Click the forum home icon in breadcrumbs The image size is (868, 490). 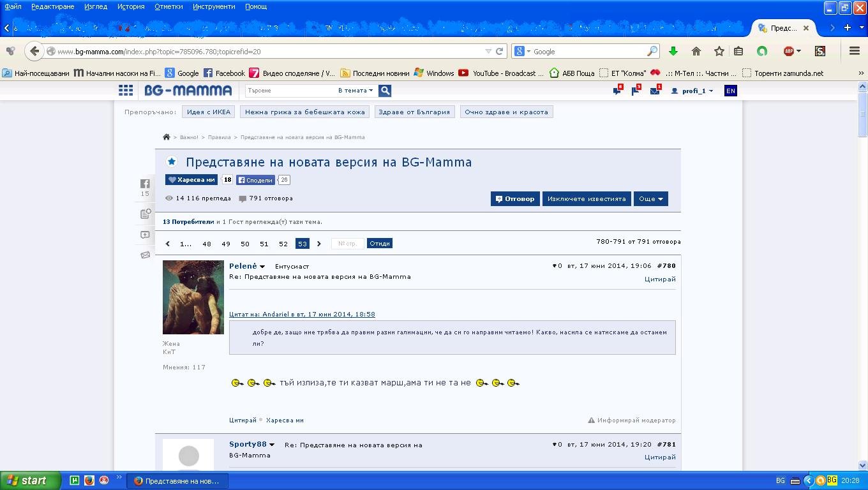click(x=167, y=137)
